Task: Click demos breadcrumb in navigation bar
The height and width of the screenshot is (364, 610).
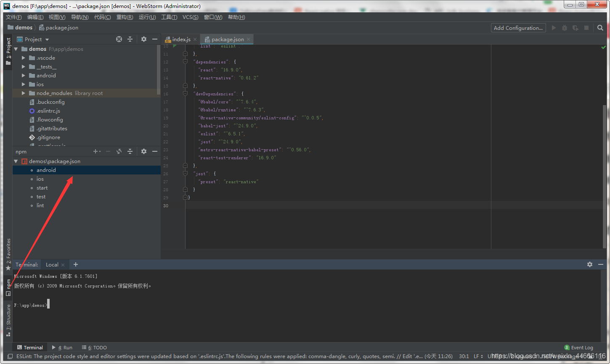Action: pos(20,28)
